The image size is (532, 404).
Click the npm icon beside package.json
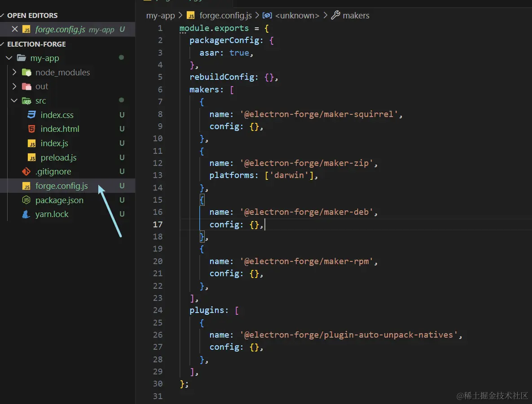click(26, 200)
